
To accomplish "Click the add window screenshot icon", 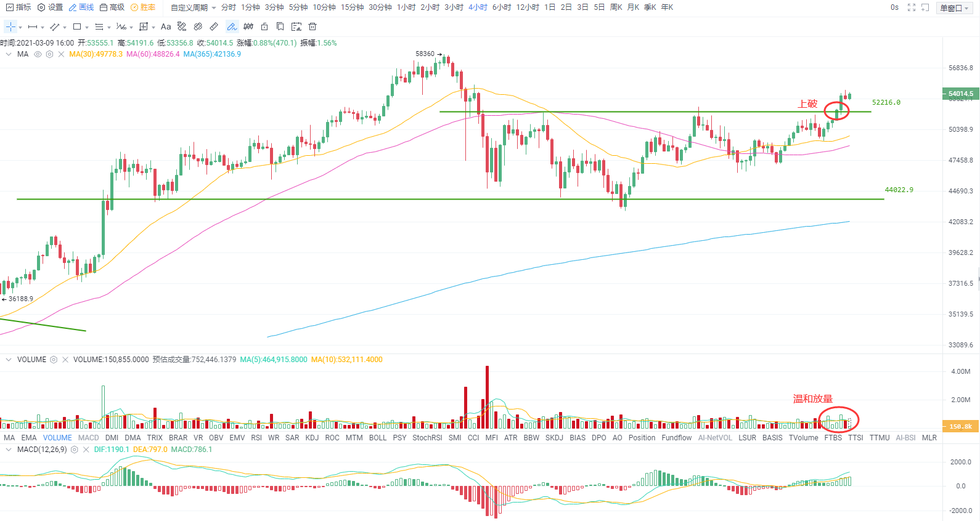I will [x=925, y=7].
